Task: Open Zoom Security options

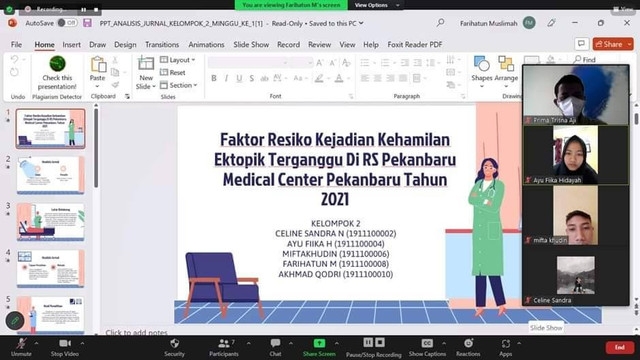Action: (x=174, y=348)
